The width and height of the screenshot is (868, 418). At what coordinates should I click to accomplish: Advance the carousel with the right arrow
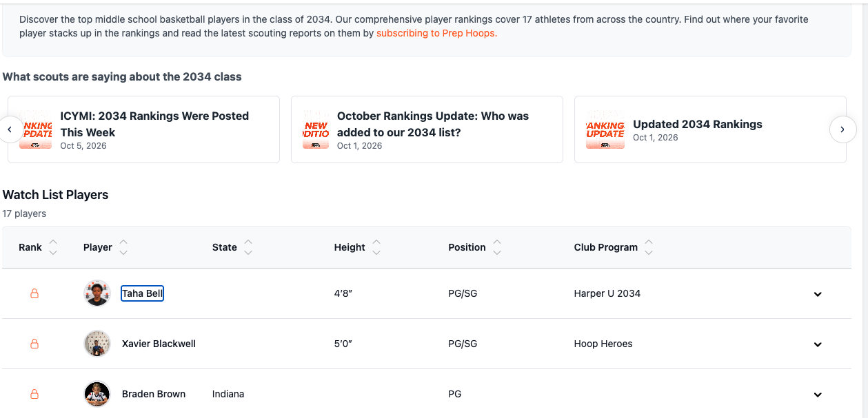pos(842,129)
